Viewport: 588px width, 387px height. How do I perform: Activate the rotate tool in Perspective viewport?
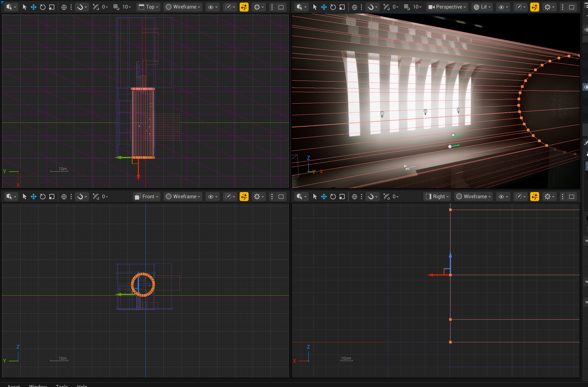[333, 7]
